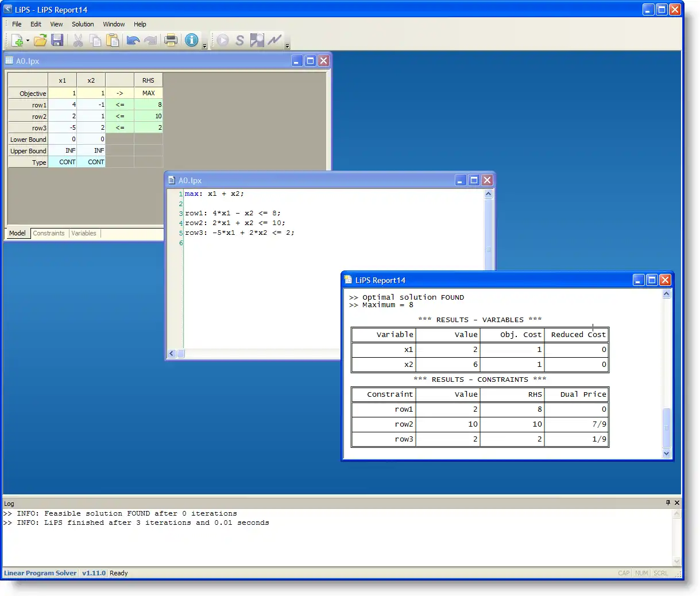Print the report using the printer icon
700x596 pixels.
171,40
